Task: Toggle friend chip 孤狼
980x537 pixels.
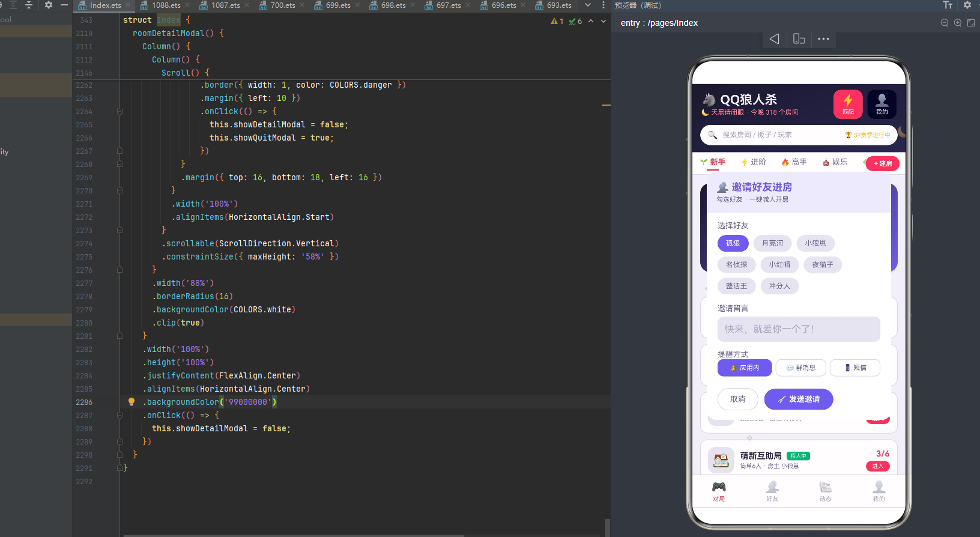Action: tap(733, 243)
